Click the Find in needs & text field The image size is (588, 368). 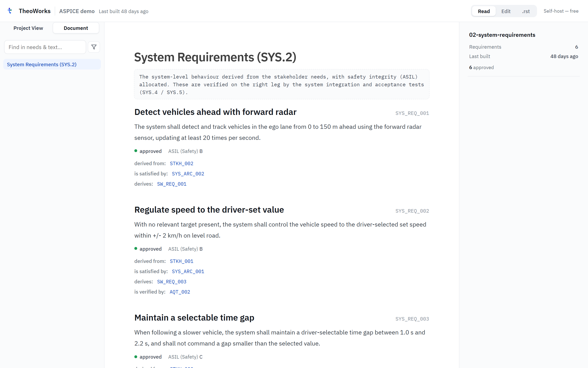pos(45,47)
